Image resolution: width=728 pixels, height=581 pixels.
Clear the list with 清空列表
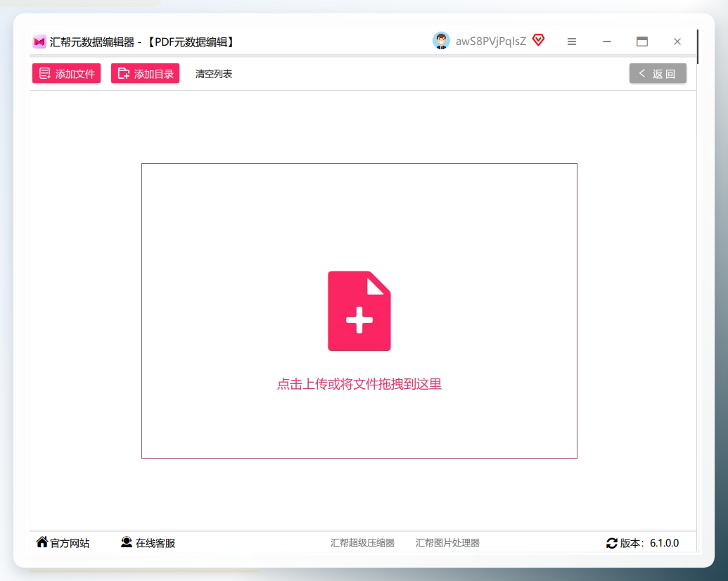tap(214, 74)
